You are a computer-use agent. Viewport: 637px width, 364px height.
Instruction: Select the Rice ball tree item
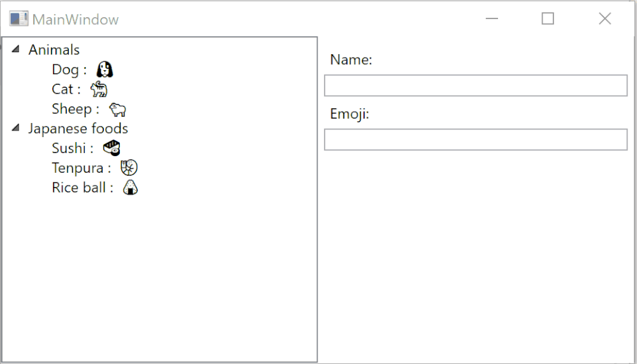pyautogui.click(x=79, y=188)
